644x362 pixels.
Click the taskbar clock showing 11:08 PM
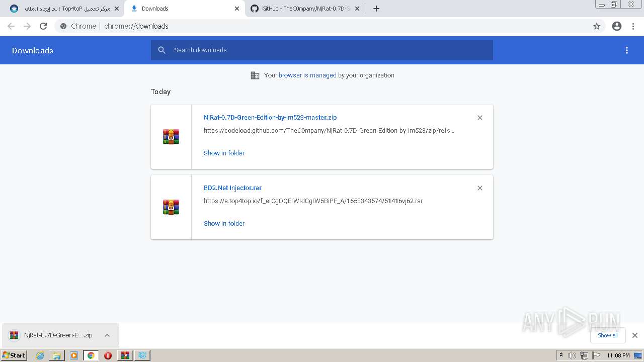(618, 355)
